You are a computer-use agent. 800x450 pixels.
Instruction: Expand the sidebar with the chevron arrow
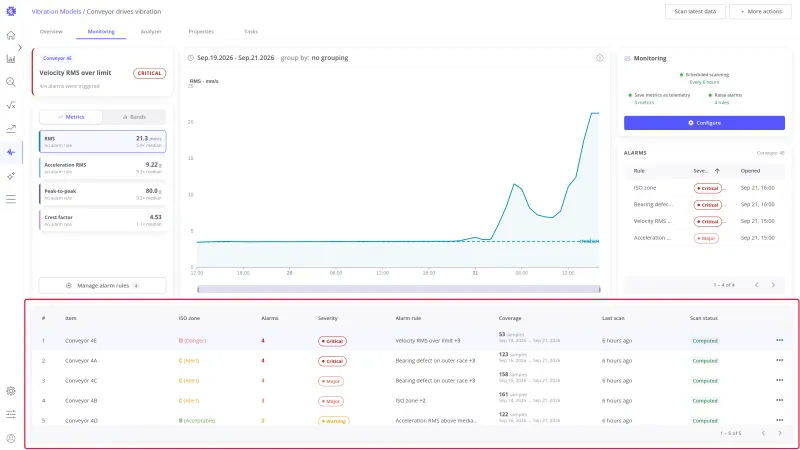click(x=19, y=47)
